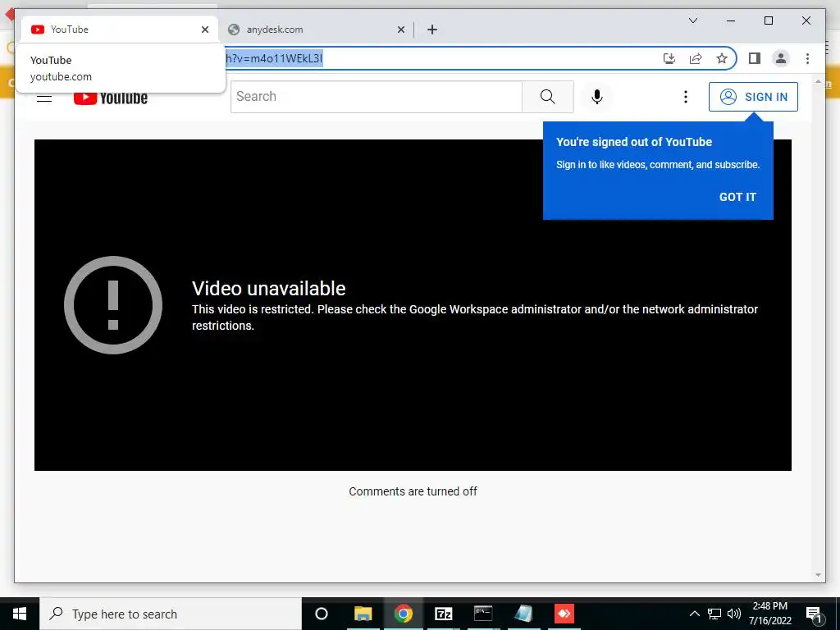The height and width of the screenshot is (630, 840).
Task: Click the YouTube logo
Action: pos(111,98)
